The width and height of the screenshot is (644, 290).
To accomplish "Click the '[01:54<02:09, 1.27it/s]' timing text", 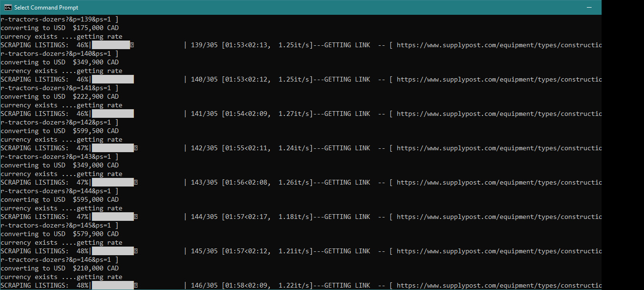I will [267, 114].
